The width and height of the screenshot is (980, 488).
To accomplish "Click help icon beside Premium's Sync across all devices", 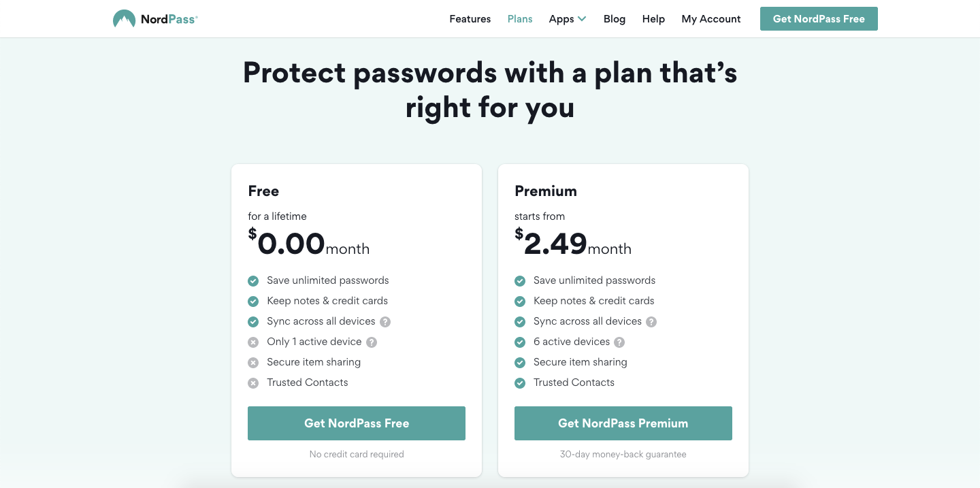I will tap(651, 322).
